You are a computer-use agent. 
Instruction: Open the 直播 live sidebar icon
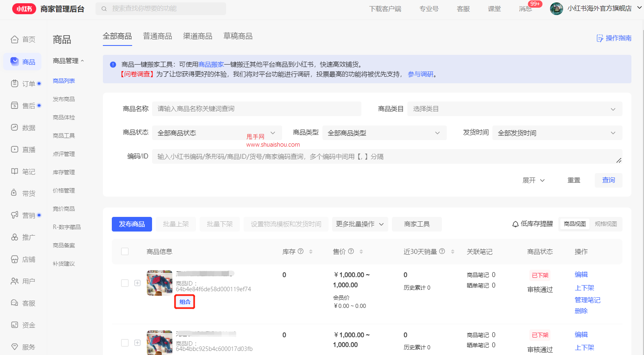click(15, 149)
